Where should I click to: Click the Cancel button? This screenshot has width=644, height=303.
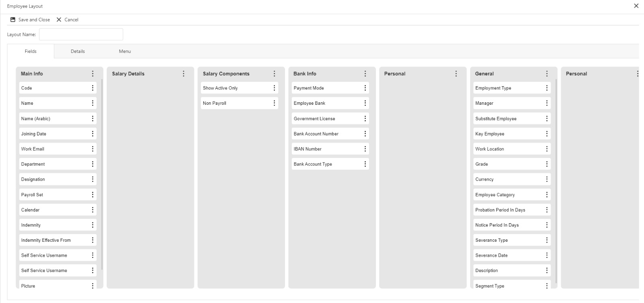[68, 20]
